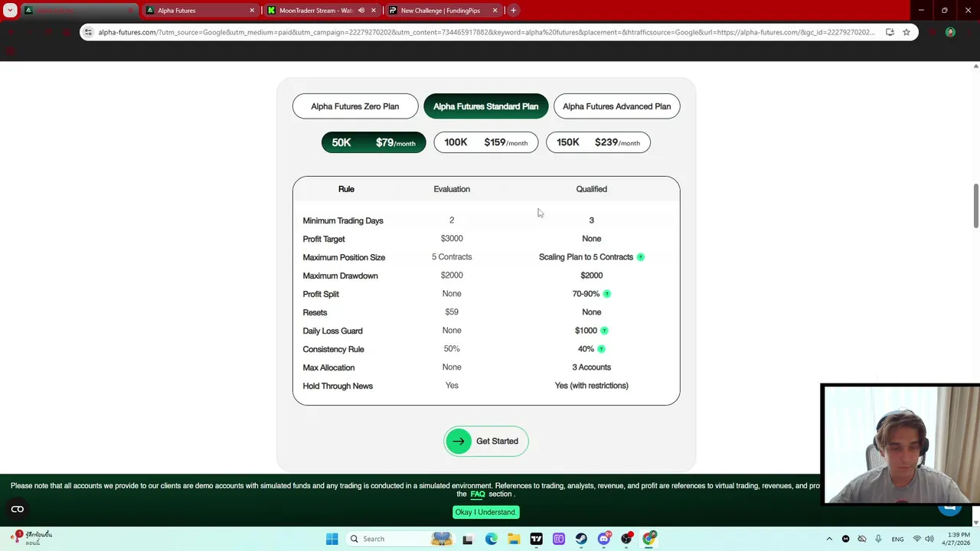Choose the 100K $159/month account size
The width and height of the screenshot is (980, 551).
pyautogui.click(x=486, y=142)
